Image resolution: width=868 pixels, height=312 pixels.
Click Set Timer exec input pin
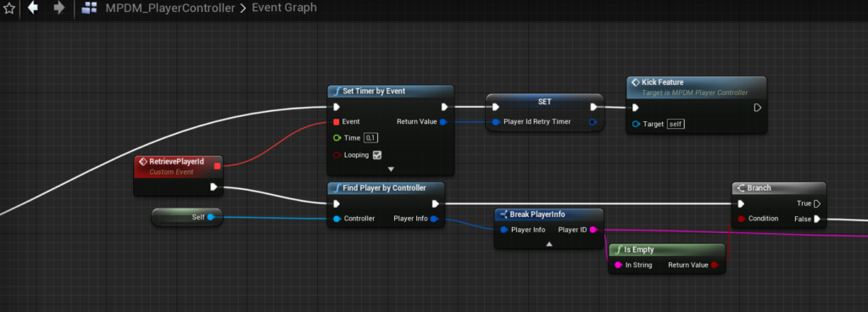coord(336,107)
